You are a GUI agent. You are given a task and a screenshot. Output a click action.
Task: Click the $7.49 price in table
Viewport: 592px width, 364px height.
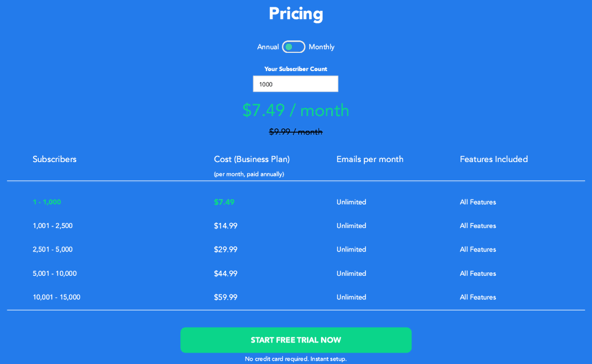[224, 202]
